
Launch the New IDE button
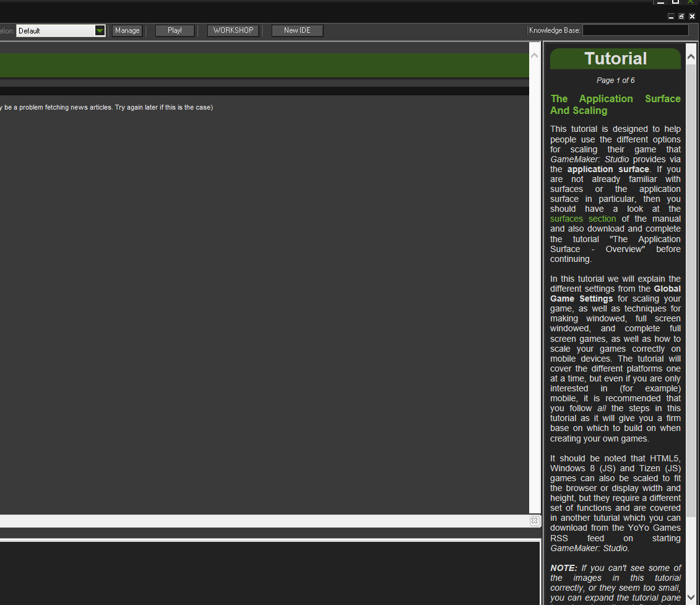(297, 31)
